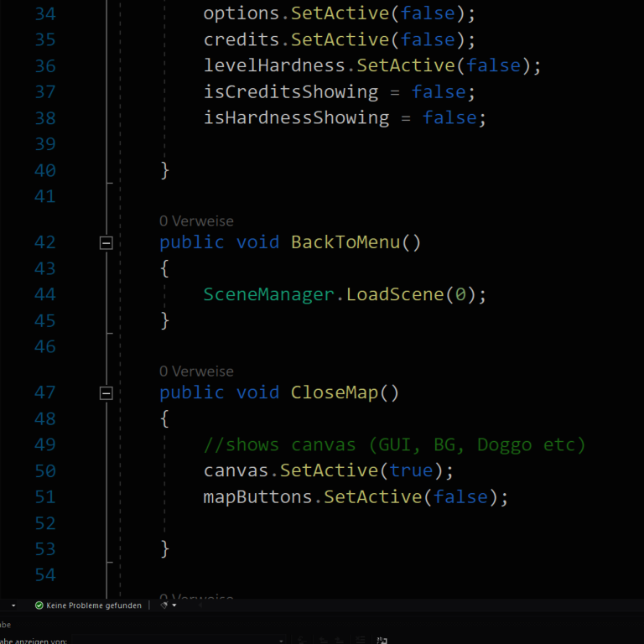
Task: Click 'true' in the canvas.SetActive call
Action: [x=411, y=470]
